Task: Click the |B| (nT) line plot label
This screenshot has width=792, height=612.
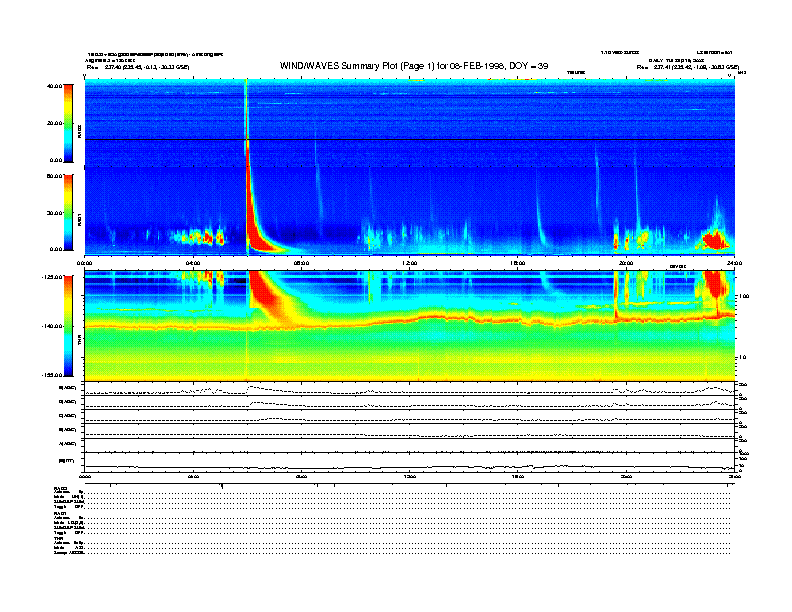Action: click(67, 461)
